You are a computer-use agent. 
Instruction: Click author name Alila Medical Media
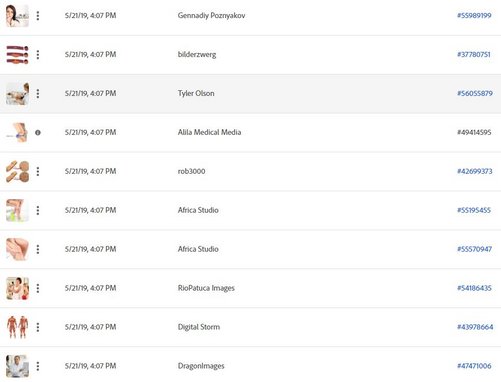(209, 132)
